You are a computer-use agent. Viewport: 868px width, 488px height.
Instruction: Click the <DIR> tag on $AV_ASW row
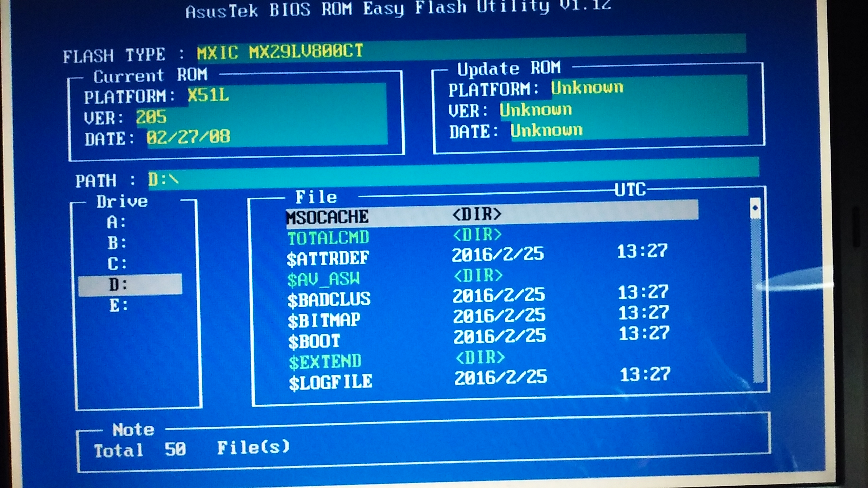coord(478,276)
